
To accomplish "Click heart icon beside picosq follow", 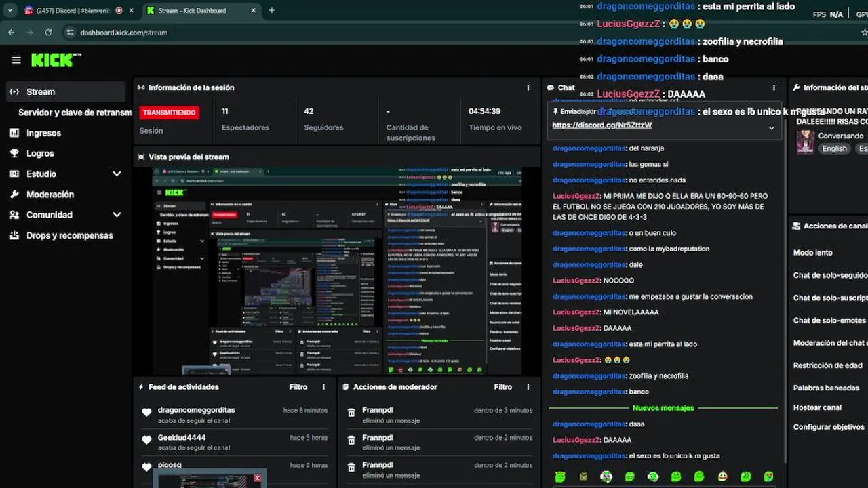I will 146,467.
